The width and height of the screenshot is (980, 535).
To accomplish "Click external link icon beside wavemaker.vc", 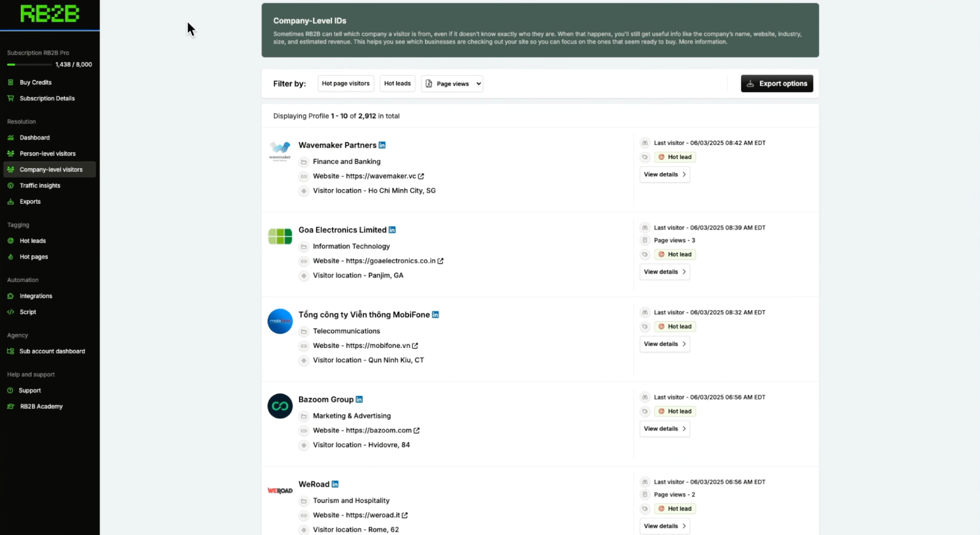I will point(421,176).
